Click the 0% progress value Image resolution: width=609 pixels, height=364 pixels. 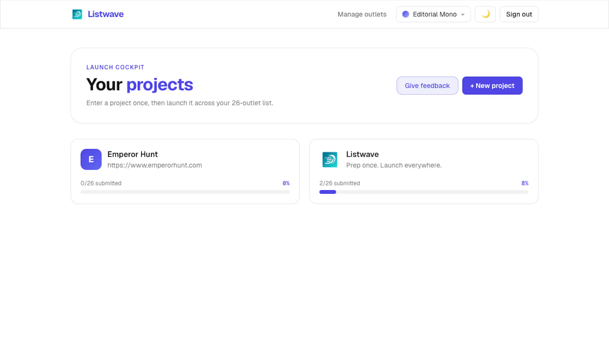coord(286,183)
